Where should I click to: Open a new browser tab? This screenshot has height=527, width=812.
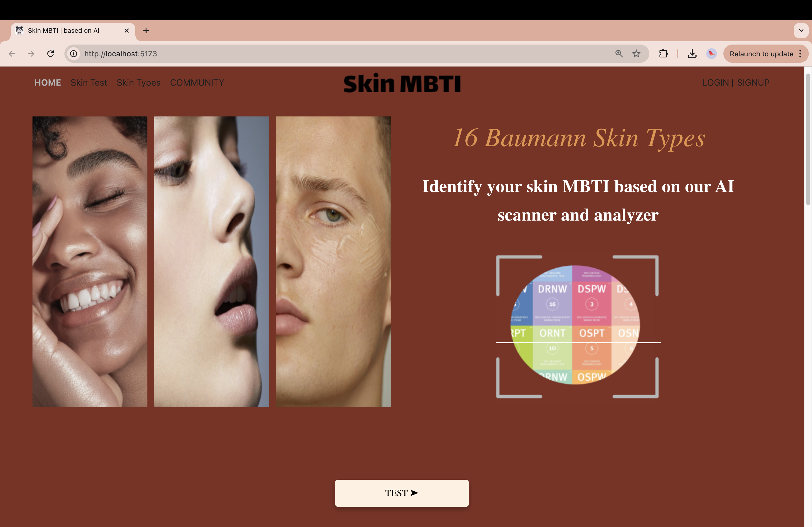coord(146,31)
